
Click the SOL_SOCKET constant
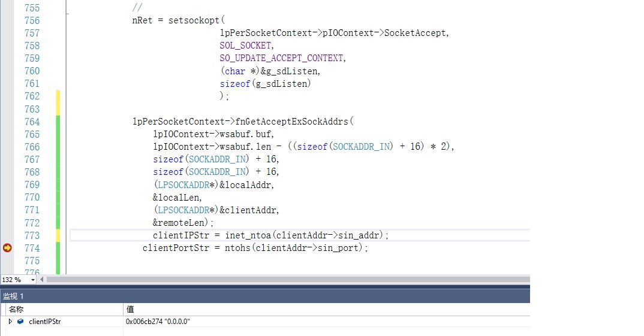pos(245,46)
